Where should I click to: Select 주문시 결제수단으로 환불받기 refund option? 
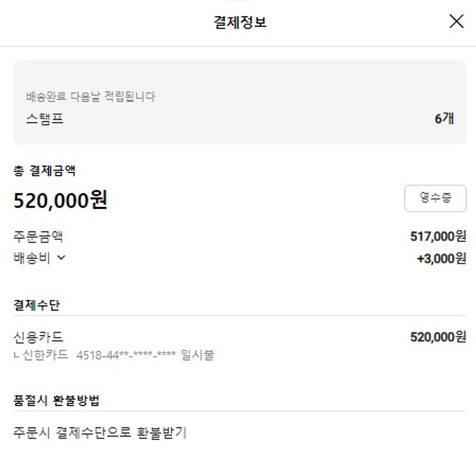100,434
